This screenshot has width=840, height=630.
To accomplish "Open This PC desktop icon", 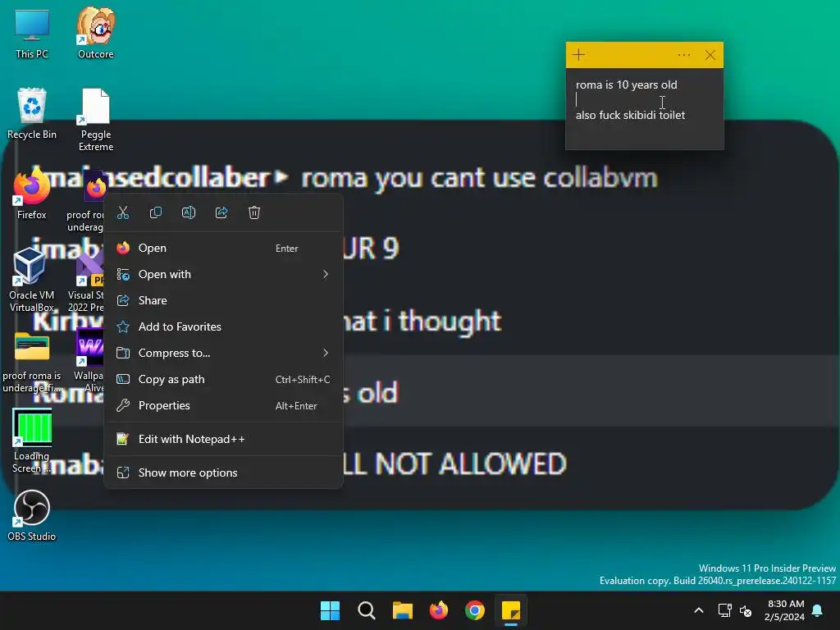I will pyautogui.click(x=32, y=33).
